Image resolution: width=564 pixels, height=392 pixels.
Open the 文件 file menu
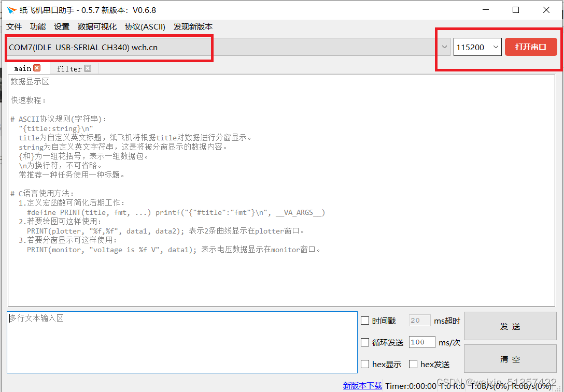pos(13,26)
